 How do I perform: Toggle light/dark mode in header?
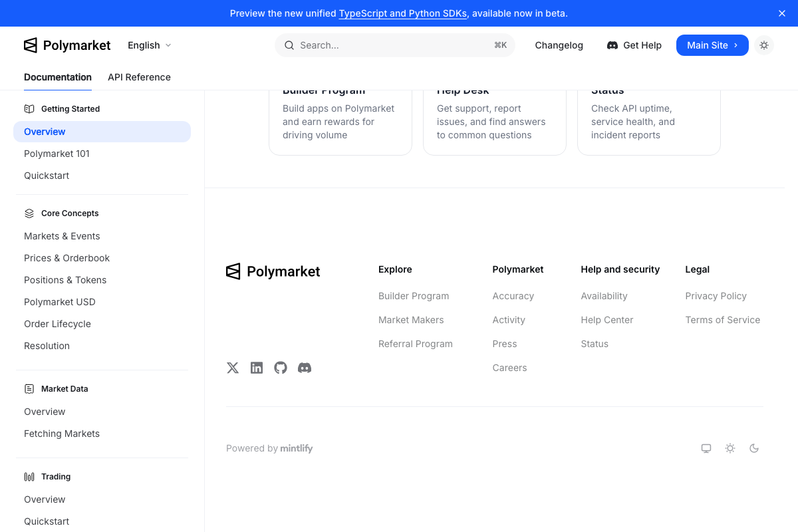(764, 45)
